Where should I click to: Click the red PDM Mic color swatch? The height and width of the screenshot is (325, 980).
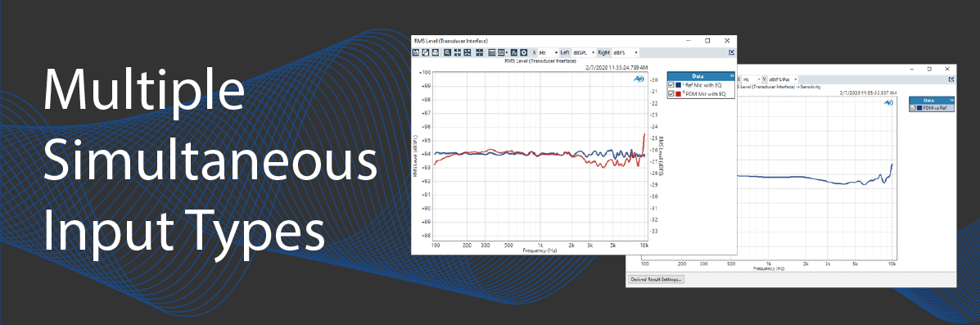pyautogui.click(x=678, y=94)
